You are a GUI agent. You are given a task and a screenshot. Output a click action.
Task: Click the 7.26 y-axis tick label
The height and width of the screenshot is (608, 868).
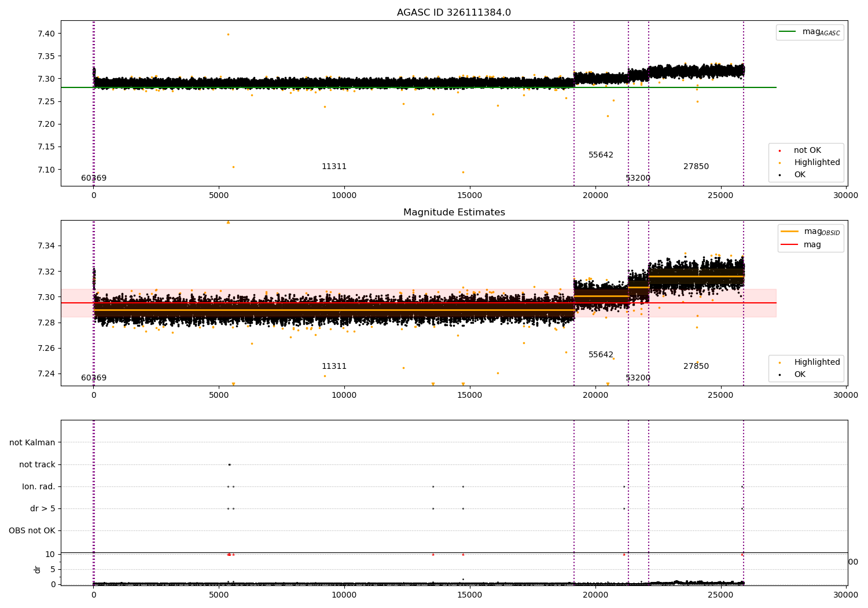click(x=46, y=348)
